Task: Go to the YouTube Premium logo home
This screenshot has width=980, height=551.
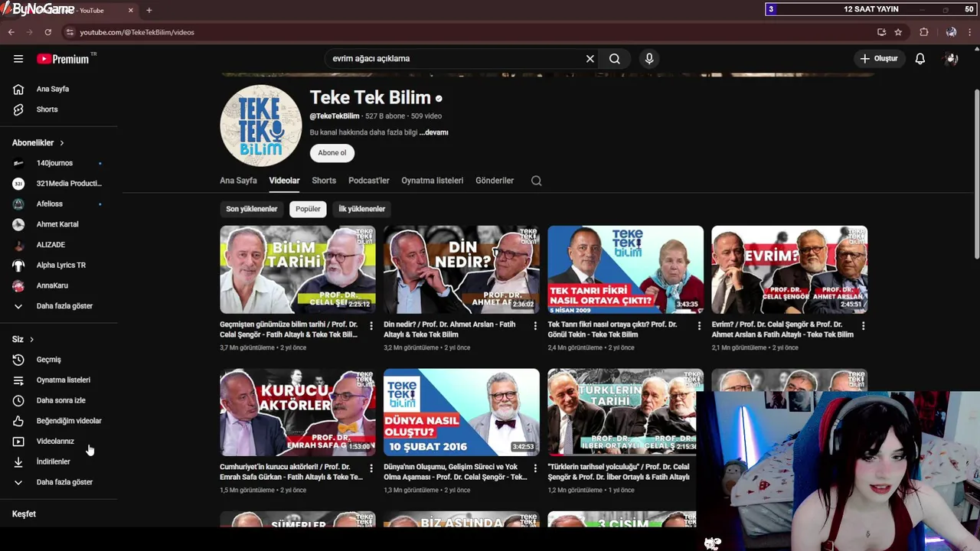Action: coord(63,59)
